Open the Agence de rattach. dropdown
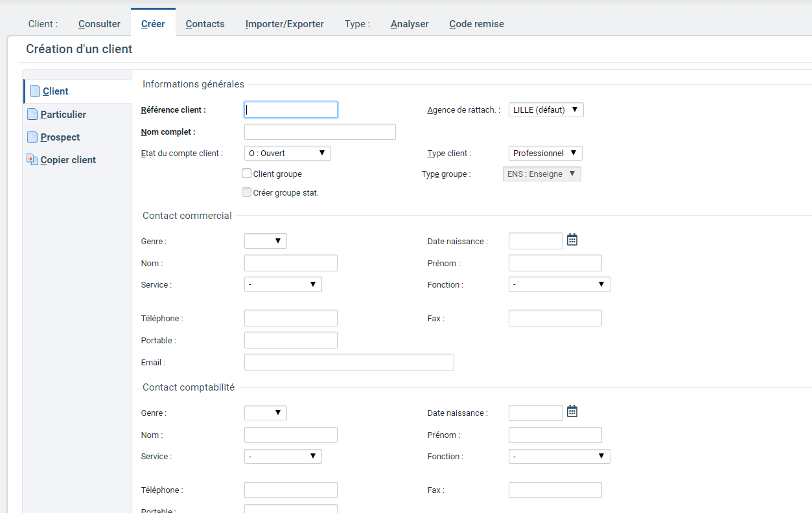 [546, 110]
